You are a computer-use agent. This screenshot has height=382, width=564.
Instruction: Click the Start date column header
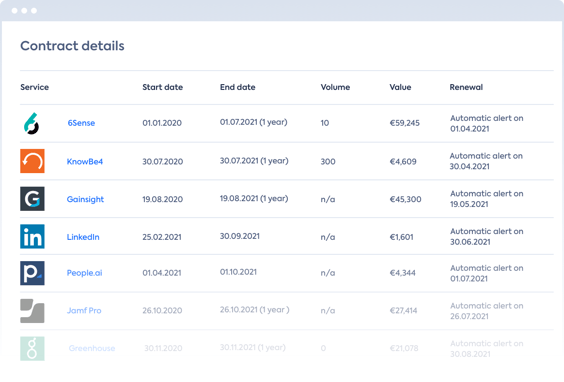click(x=163, y=87)
